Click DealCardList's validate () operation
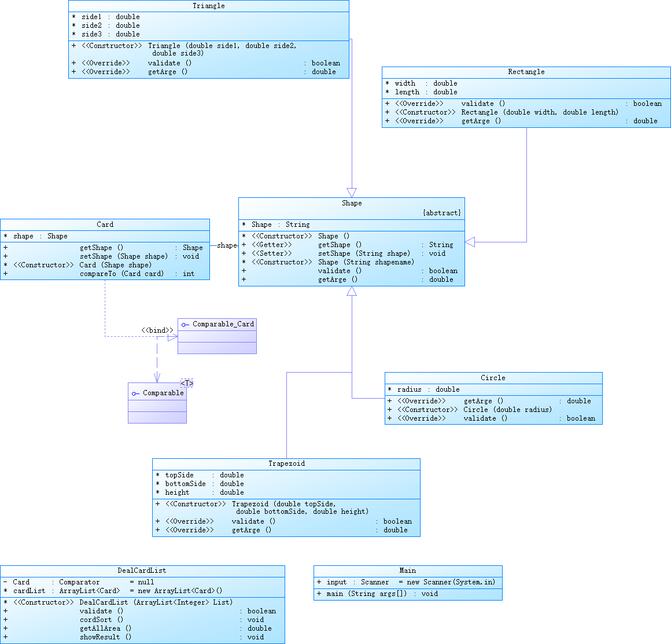 coord(139,611)
